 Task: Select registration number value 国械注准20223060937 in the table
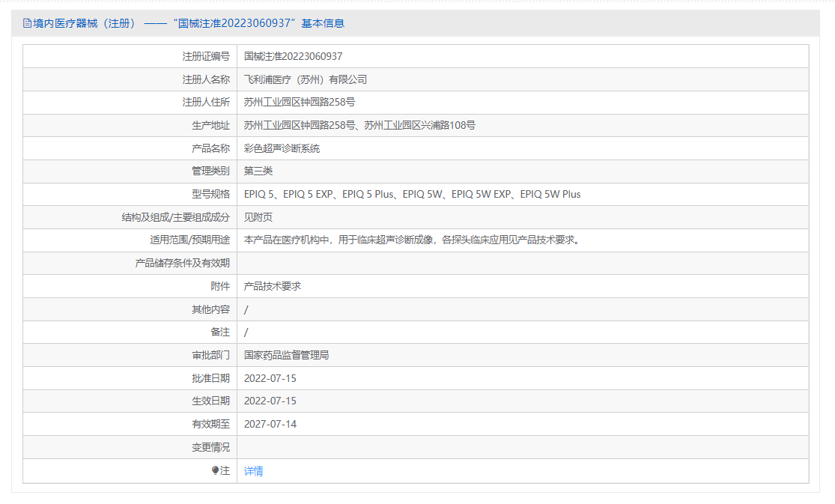tap(294, 56)
